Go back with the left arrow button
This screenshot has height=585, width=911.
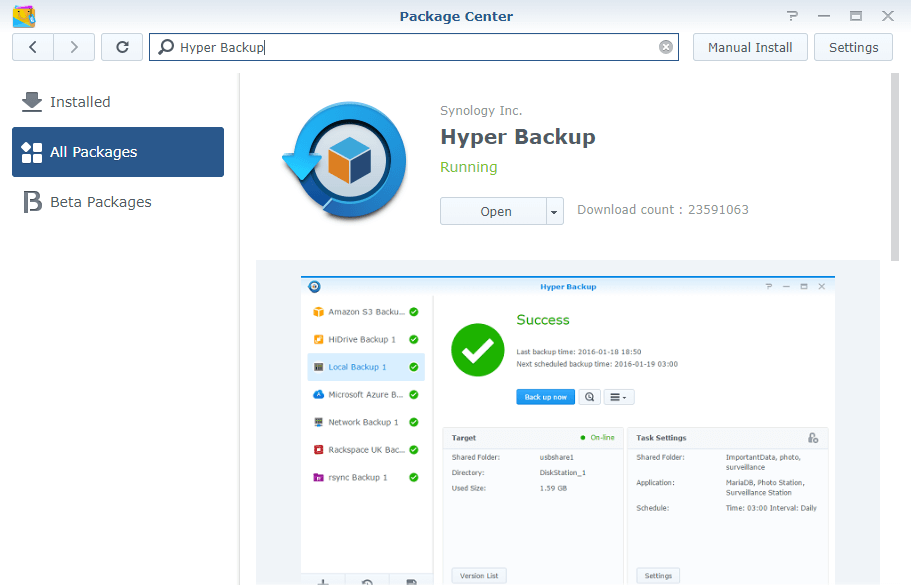(x=33, y=47)
